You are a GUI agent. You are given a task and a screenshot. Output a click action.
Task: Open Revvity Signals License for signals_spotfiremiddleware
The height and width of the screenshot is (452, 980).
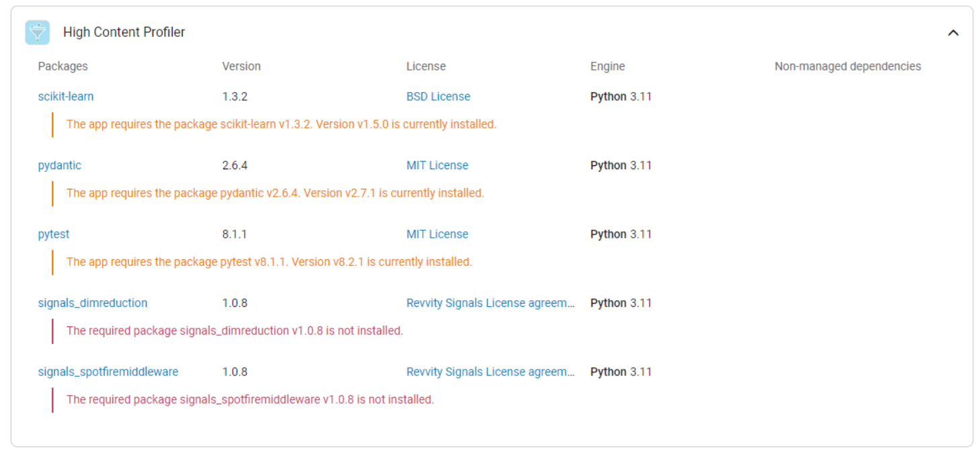491,372
